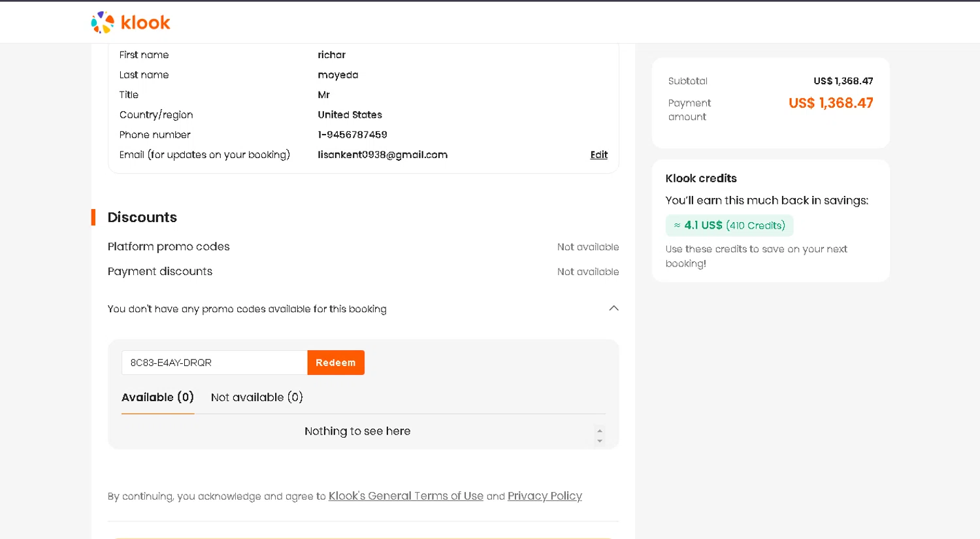The height and width of the screenshot is (539, 980).
Task: Click the promo list scroll up arrow
Action: 600,431
